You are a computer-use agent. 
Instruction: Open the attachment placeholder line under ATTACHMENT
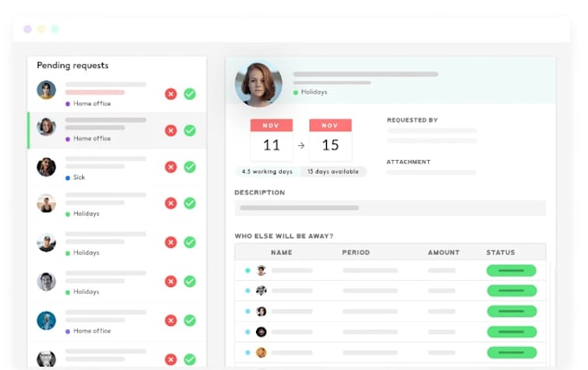[x=431, y=172]
